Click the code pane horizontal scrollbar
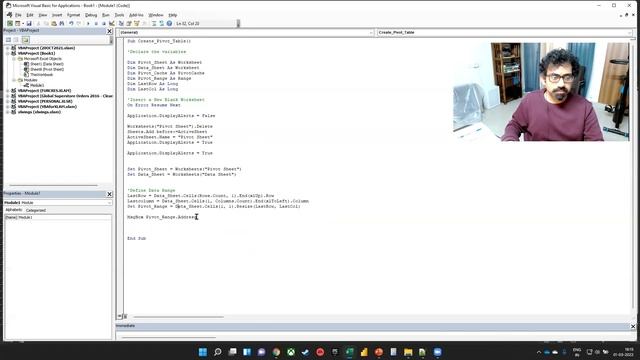This screenshot has width=640, height=360. 178,317
